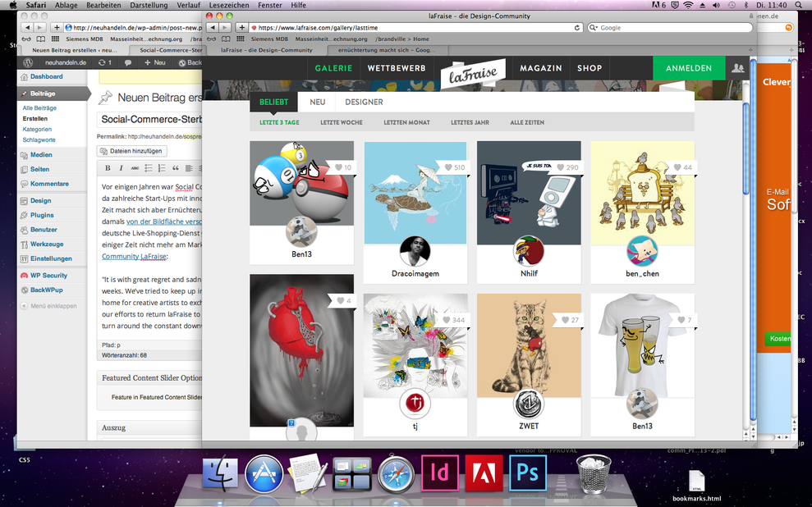Filter gallery by ALLE ZEITEN
812x507 pixels.
click(527, 122)
